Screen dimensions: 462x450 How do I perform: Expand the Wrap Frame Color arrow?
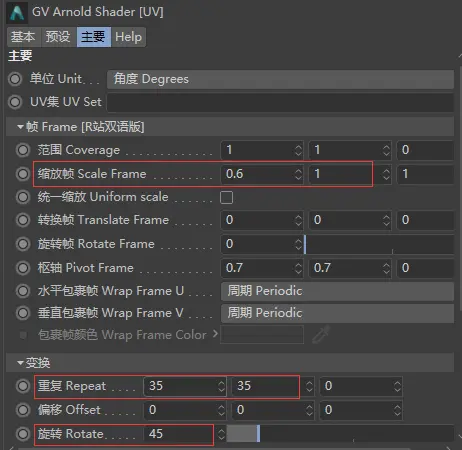tap(215, 334)
